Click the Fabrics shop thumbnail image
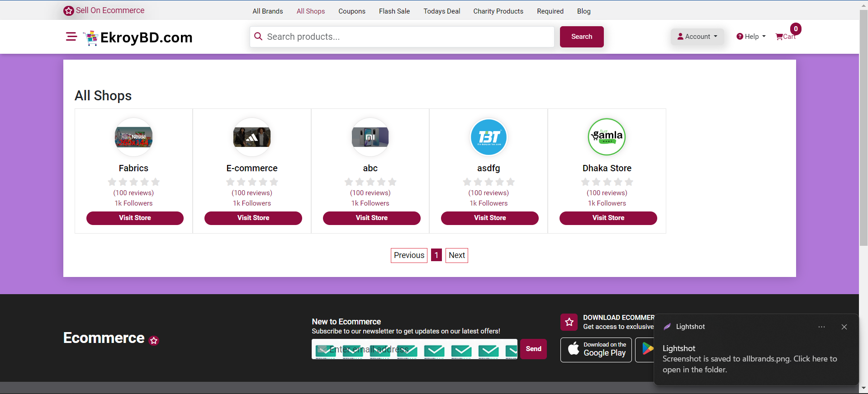 pyautogui.click(x=133, y=137)
